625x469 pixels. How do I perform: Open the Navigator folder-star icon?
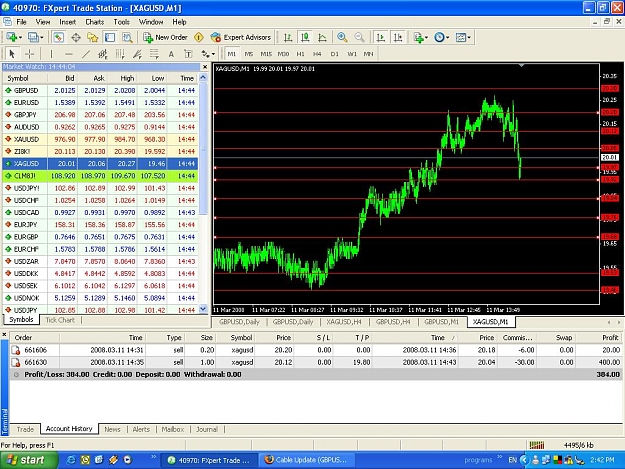[92, 37]
